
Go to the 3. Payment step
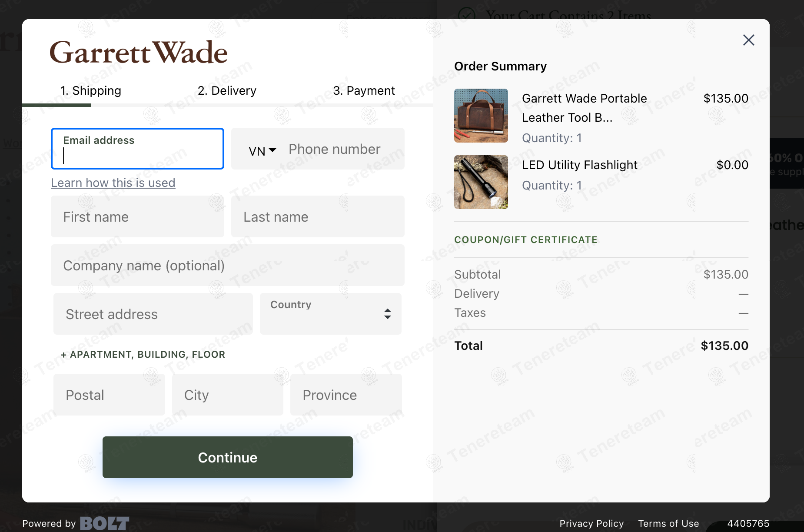point(364,90)
